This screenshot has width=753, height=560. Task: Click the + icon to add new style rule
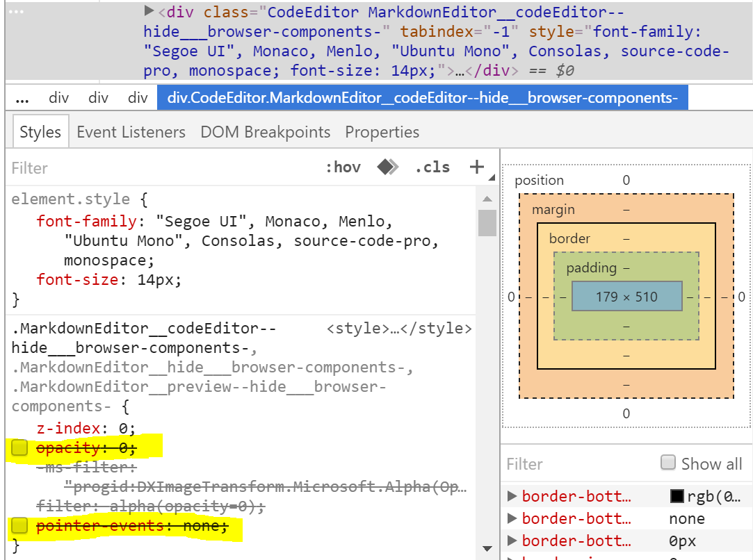pyautogui.click(x=476, y=166)
